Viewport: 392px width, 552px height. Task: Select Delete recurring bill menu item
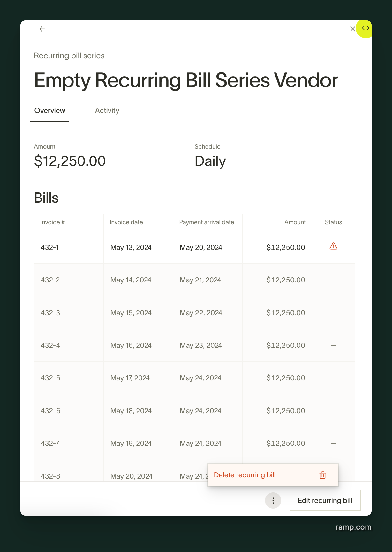pos(273,475)
